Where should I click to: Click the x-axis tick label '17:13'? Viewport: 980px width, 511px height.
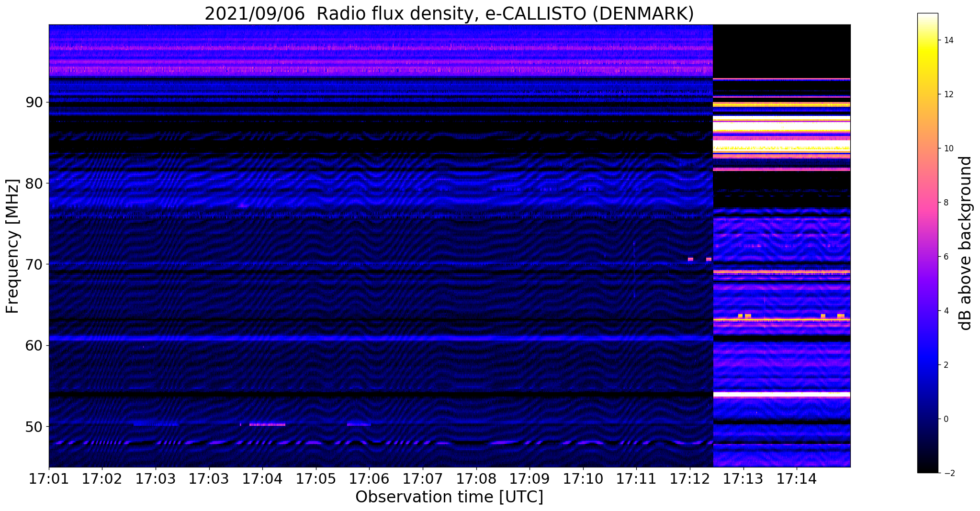[x=743, y=479]
